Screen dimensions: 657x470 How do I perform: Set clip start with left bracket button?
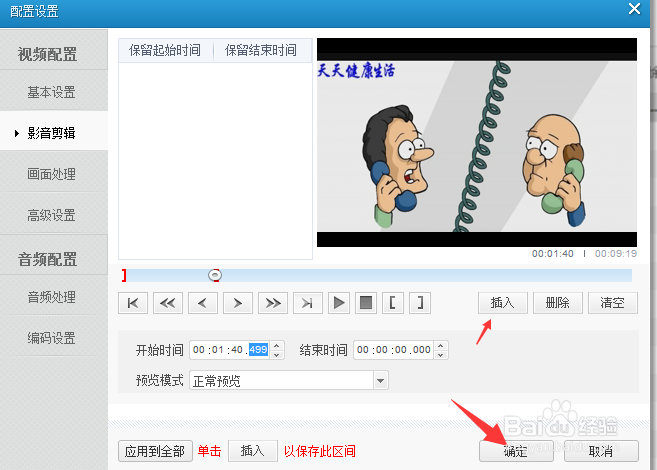coord(393,303)
